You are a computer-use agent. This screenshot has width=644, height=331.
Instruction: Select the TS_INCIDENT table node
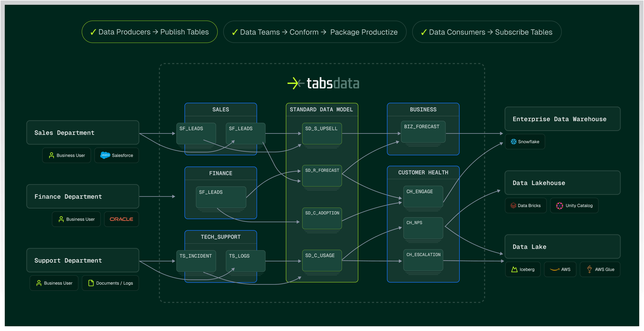[196, 261]
